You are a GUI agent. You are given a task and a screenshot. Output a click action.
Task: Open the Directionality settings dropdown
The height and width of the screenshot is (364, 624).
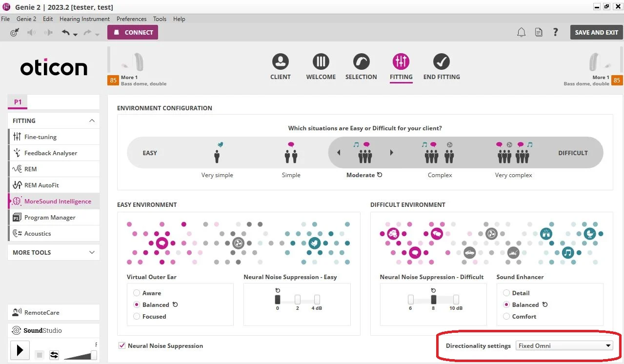pos(564,345)
